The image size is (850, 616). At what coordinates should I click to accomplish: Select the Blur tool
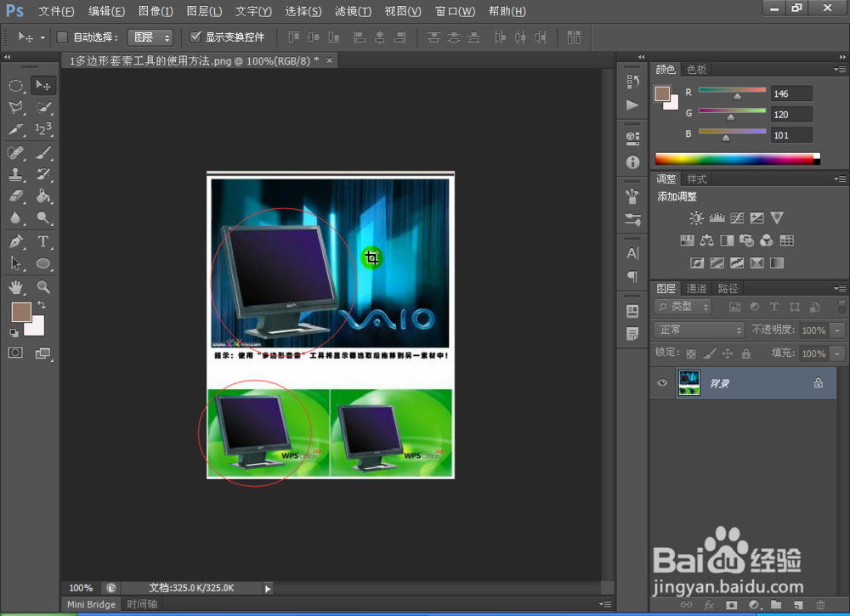coord(15,218)
